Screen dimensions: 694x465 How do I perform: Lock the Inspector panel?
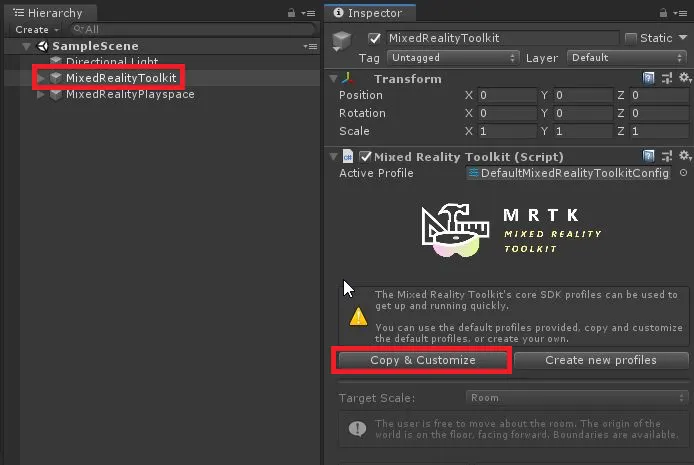663,13
